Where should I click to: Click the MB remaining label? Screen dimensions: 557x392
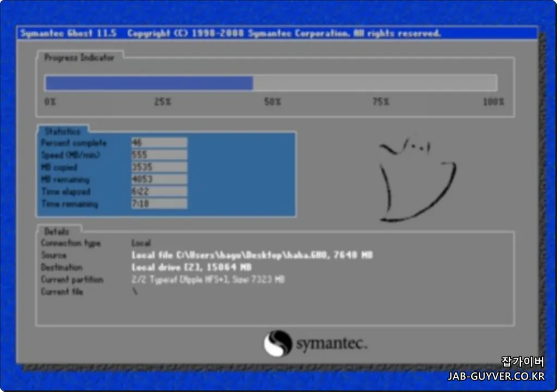tap(65, 179)
